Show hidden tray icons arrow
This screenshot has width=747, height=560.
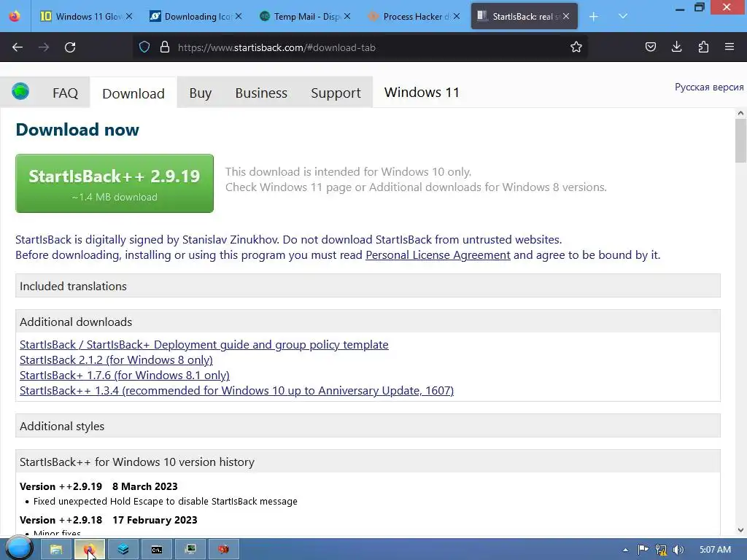(625, 550)
